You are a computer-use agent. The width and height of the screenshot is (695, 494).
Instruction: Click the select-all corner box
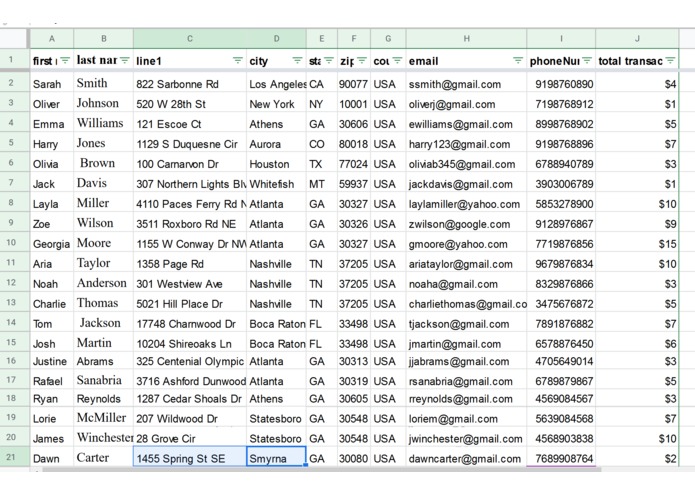pos(15,39)
